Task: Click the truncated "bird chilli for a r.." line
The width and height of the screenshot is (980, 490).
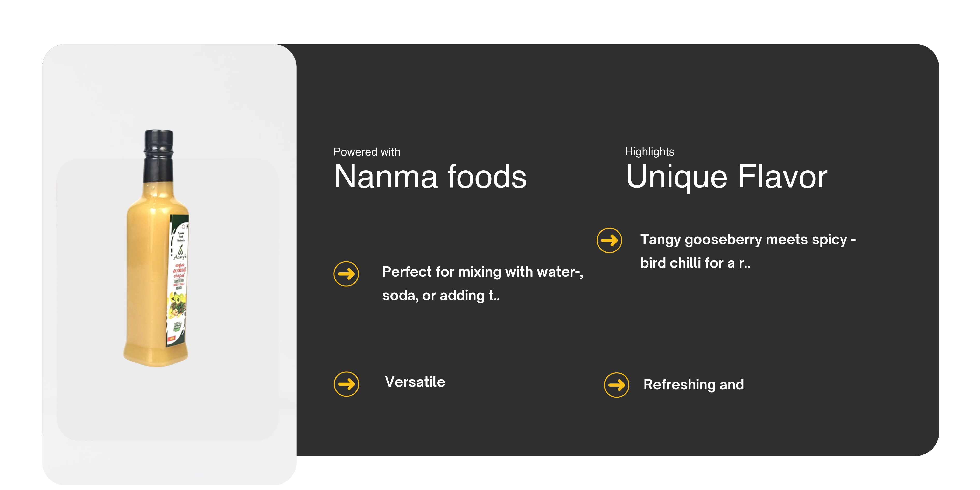Action: coord(695,263)
